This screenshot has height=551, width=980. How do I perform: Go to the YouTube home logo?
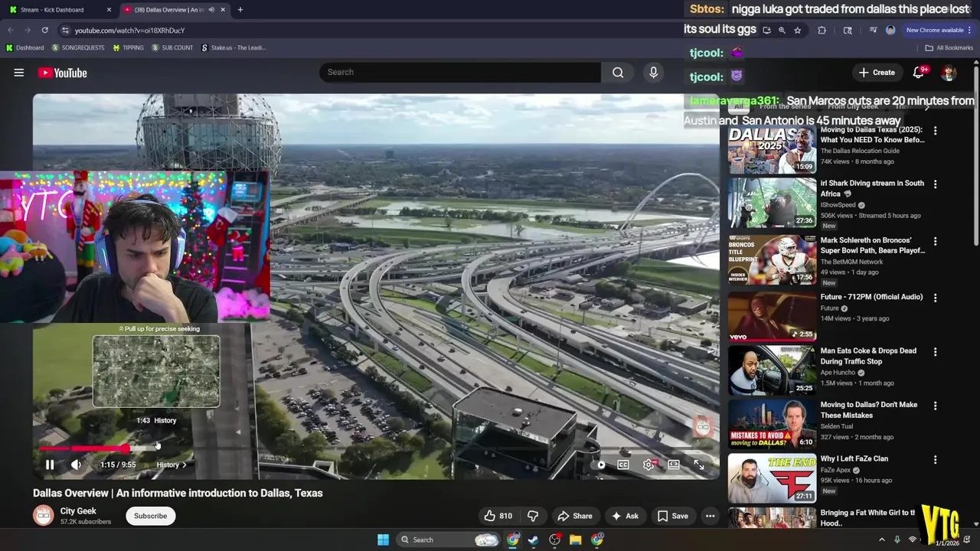[x=63, y=73]
